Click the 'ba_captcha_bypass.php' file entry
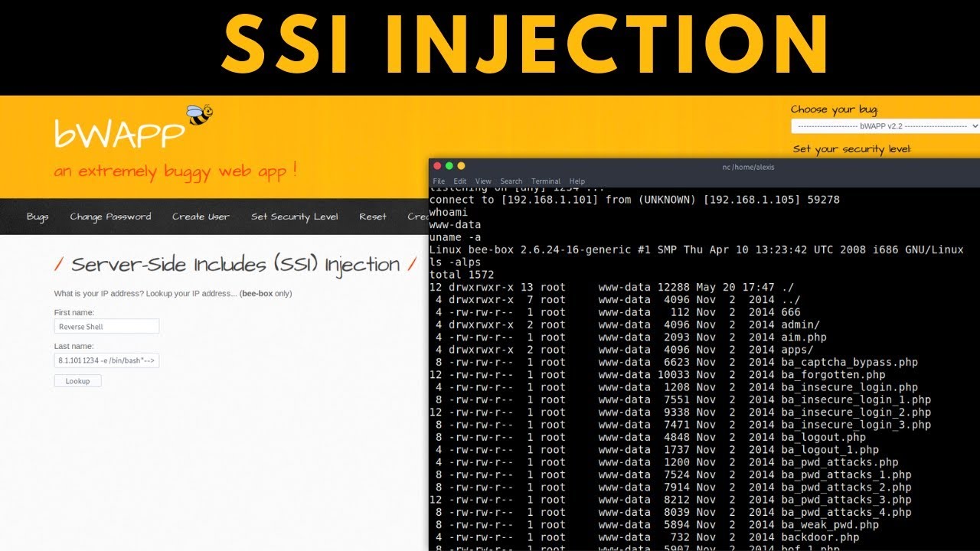980x551 pixels. 850,362
